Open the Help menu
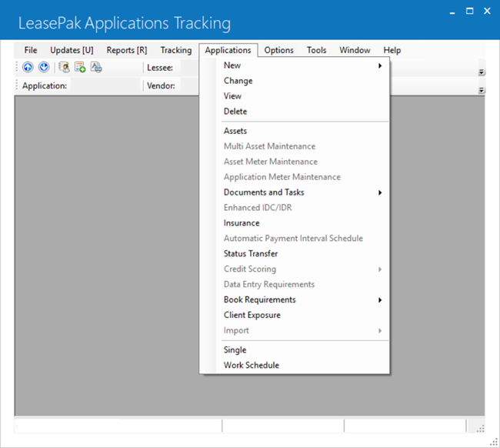500x448 pixels. 392,50
